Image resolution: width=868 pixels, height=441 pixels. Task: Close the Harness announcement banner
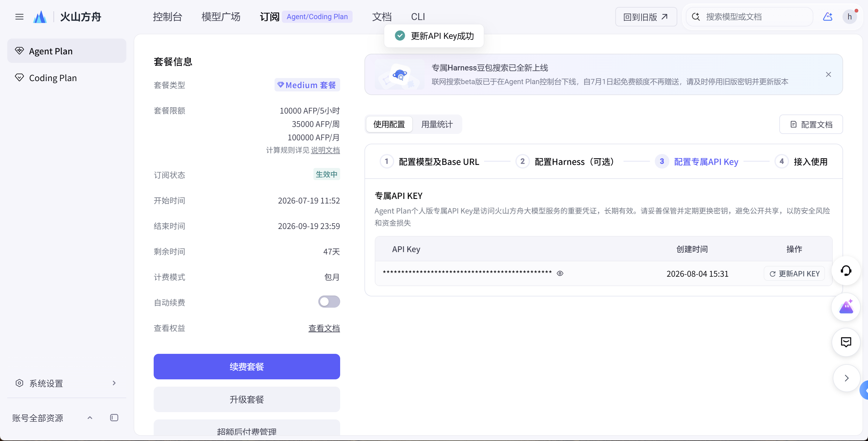828,74
